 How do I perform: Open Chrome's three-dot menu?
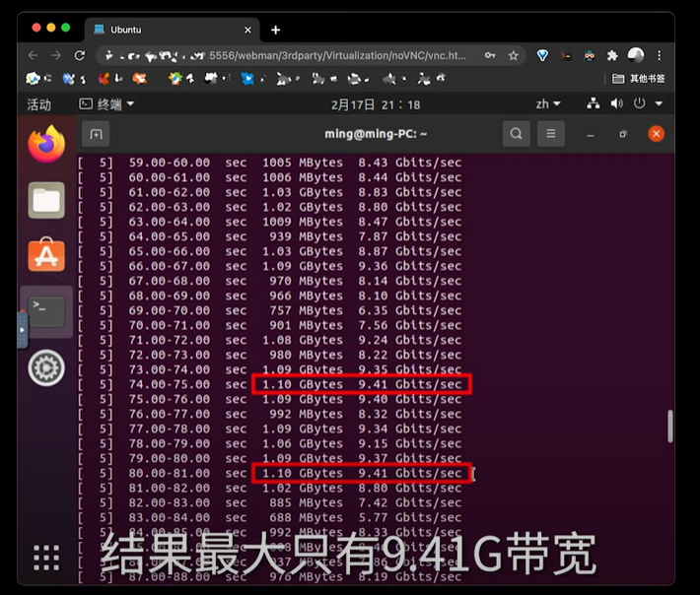[x=660, y=55]
